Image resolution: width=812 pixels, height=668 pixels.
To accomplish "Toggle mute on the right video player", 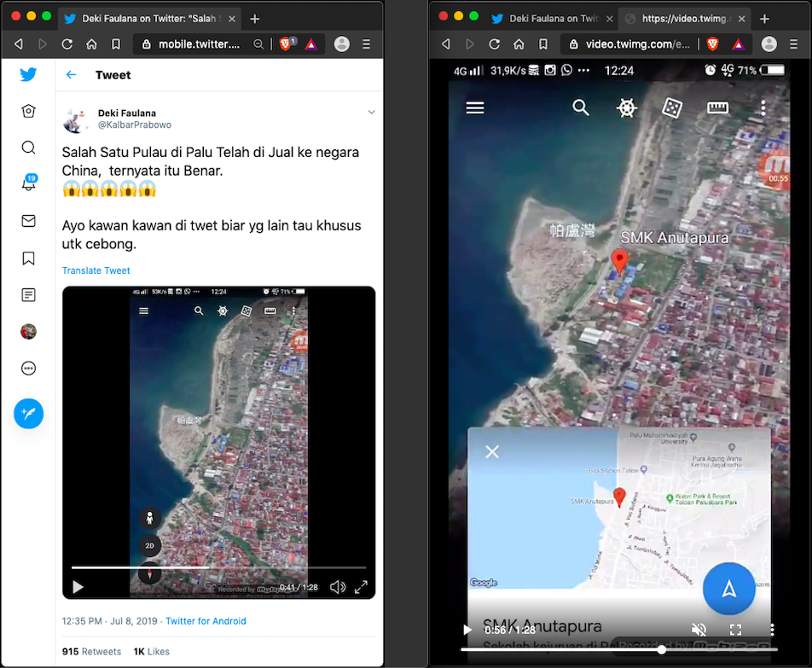I will pyautogui.click(x=699, y=630).
